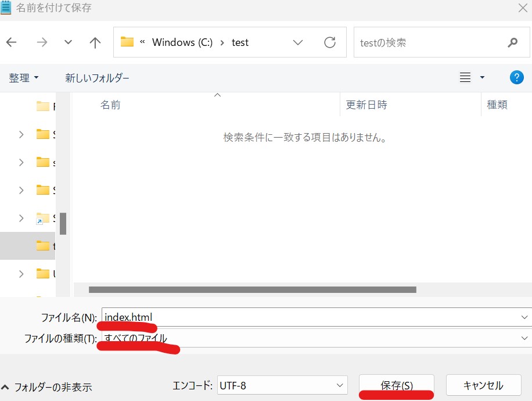
Task: Click the view layout icon
Action: 465,78
